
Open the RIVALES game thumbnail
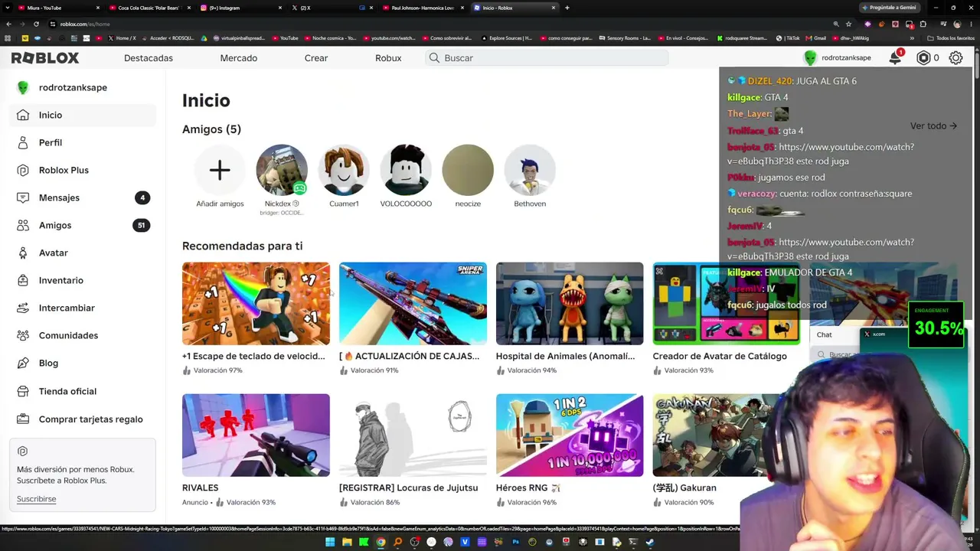256,435
